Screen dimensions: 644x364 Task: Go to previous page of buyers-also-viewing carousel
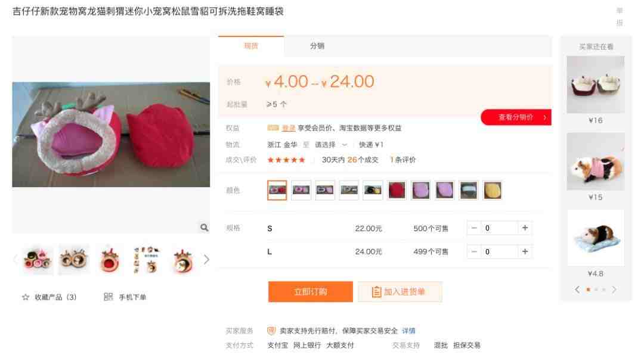click(577, 290)
